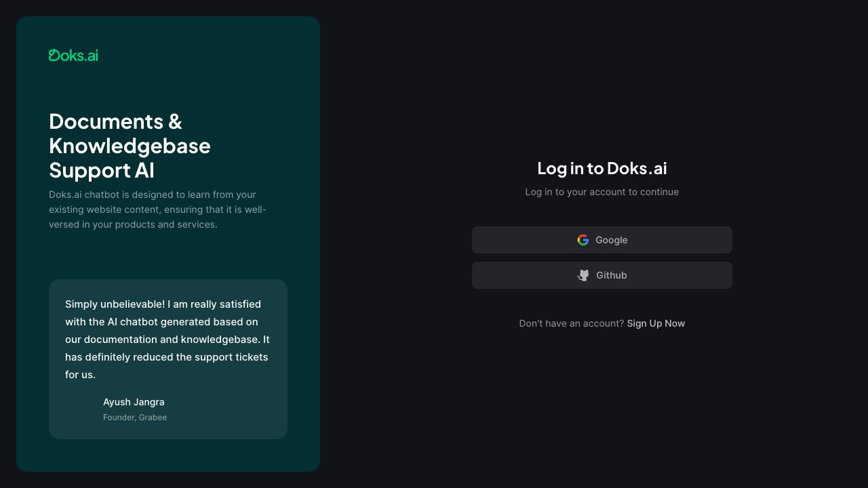Click the heading "Log in to Doks.ai"
This screenshot has width=868, height=488.
coord(602,168)
